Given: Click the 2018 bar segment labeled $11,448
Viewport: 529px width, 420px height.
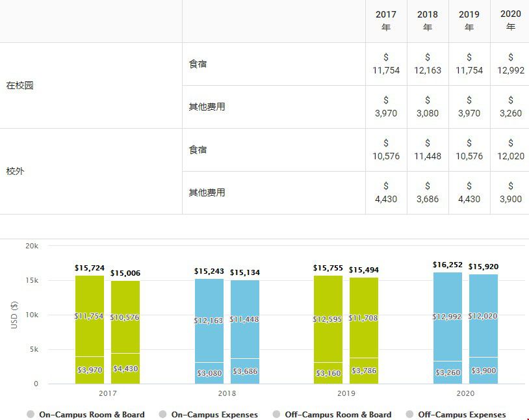Looking at the screenshot, I should tap(245, 319).
